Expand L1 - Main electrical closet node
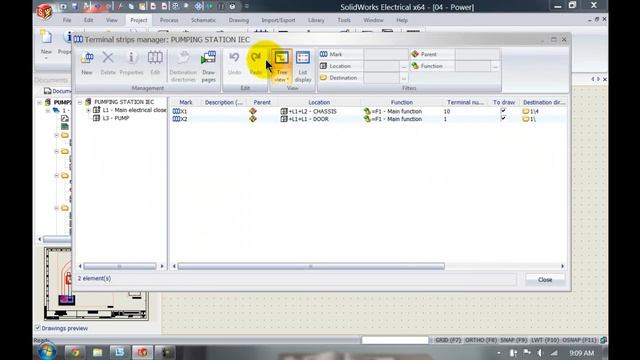The height and width of the screenshot is (360, 640). (88, 110)
